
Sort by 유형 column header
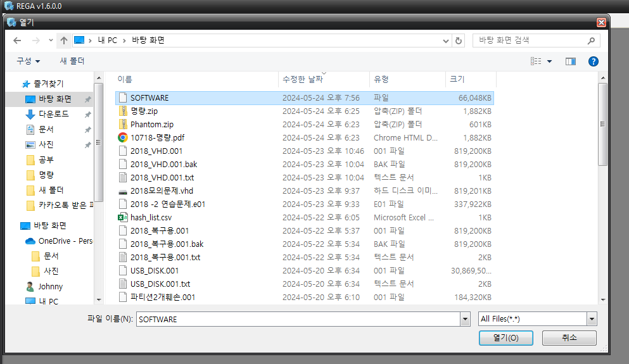pyautogui.click(x=381, y=79)
